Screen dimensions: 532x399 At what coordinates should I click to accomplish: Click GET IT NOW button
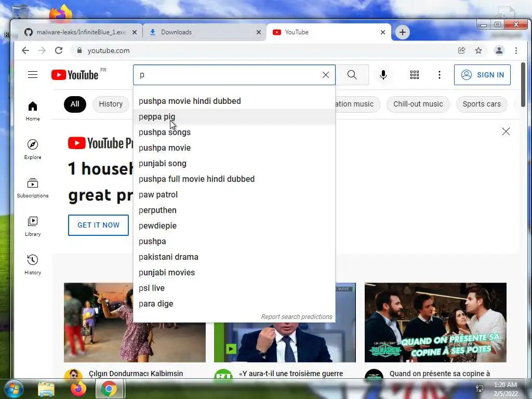98,225
